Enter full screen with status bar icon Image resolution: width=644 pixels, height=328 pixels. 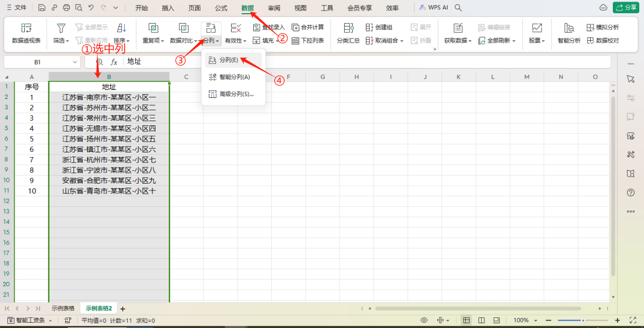pos(633,320)
